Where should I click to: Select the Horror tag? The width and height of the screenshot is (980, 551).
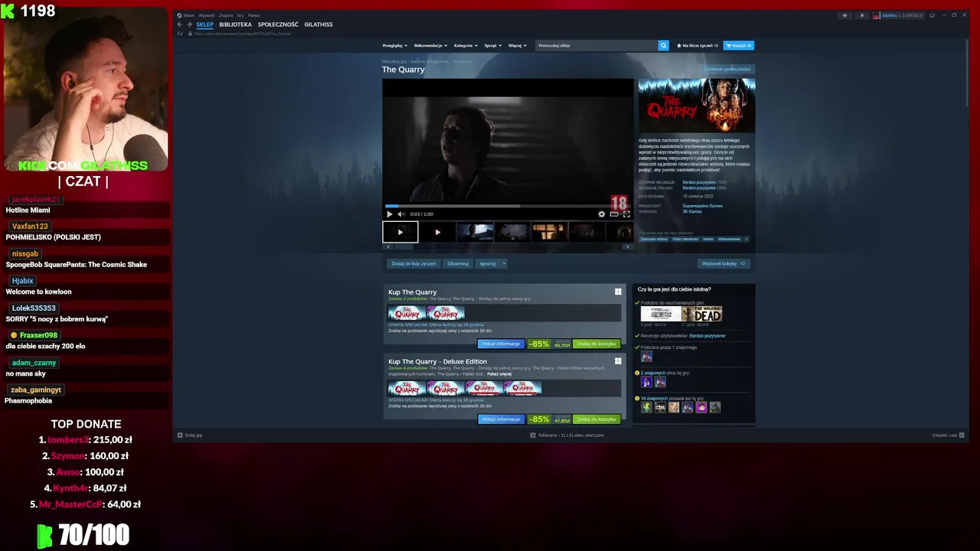(708, 239)
